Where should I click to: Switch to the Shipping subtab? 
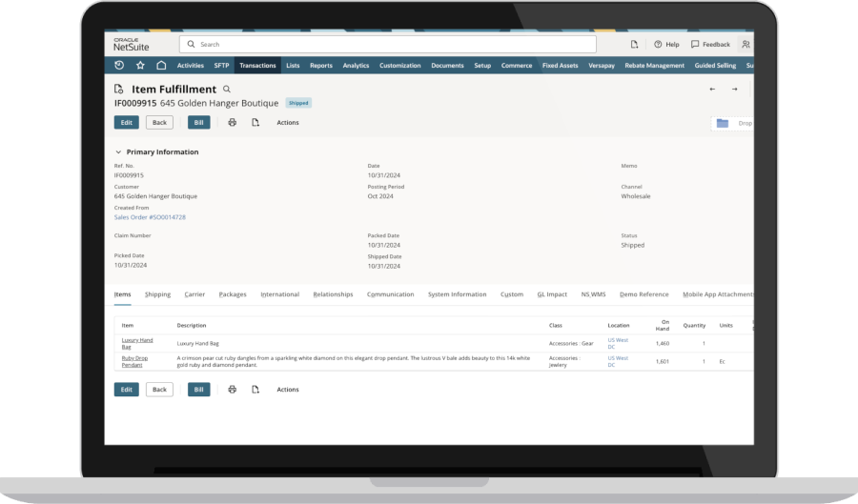(158, 294)
